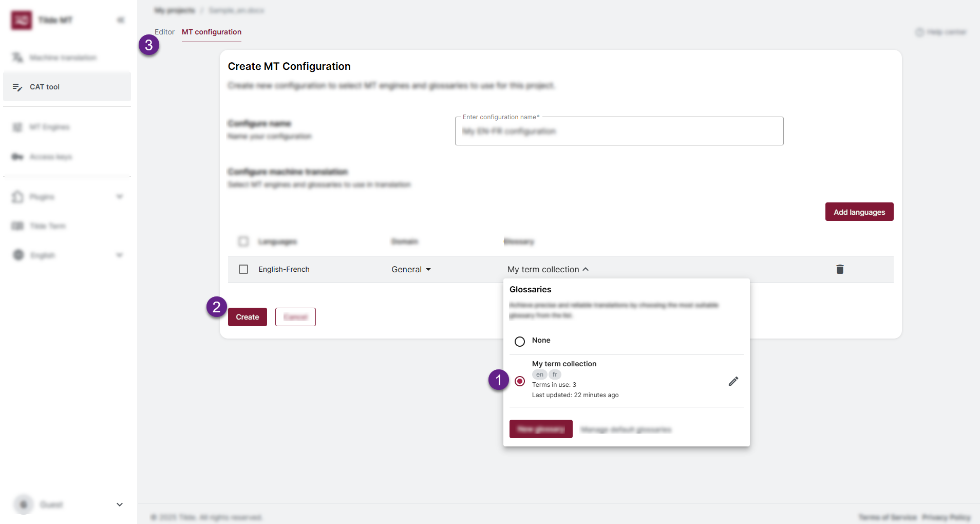980x524 pixels.
Task: Select the None glossary option
Action: [519, 341]
